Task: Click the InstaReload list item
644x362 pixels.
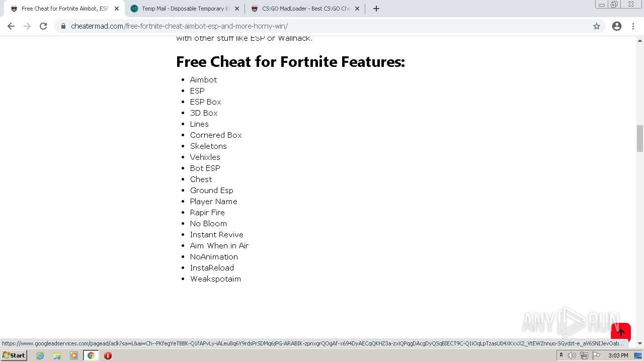Action: pos(212,267)
